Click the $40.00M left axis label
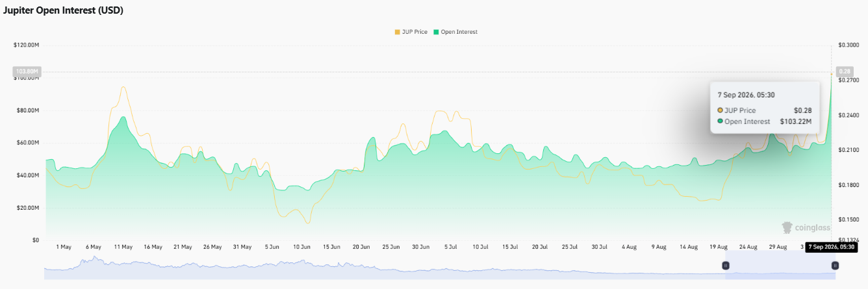Image resolution: width=868 pixels, height=289 pixels. tap(28, 175)
